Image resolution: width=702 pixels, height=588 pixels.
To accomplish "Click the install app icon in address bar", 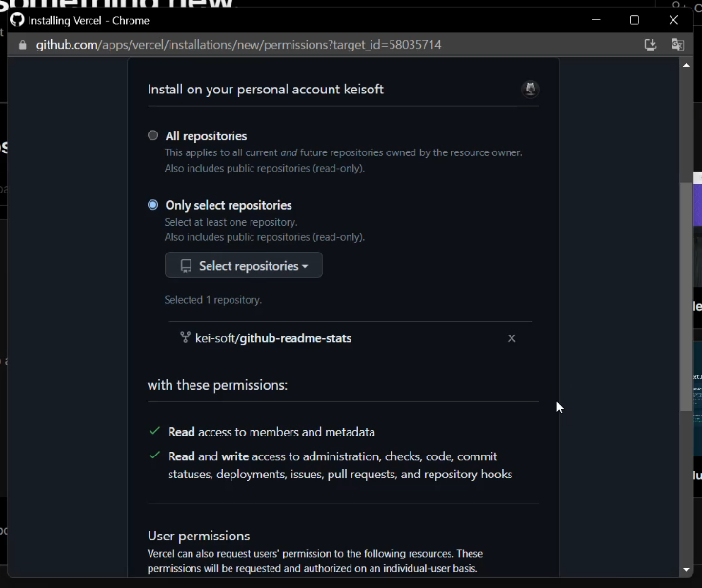I will point(650,45).
